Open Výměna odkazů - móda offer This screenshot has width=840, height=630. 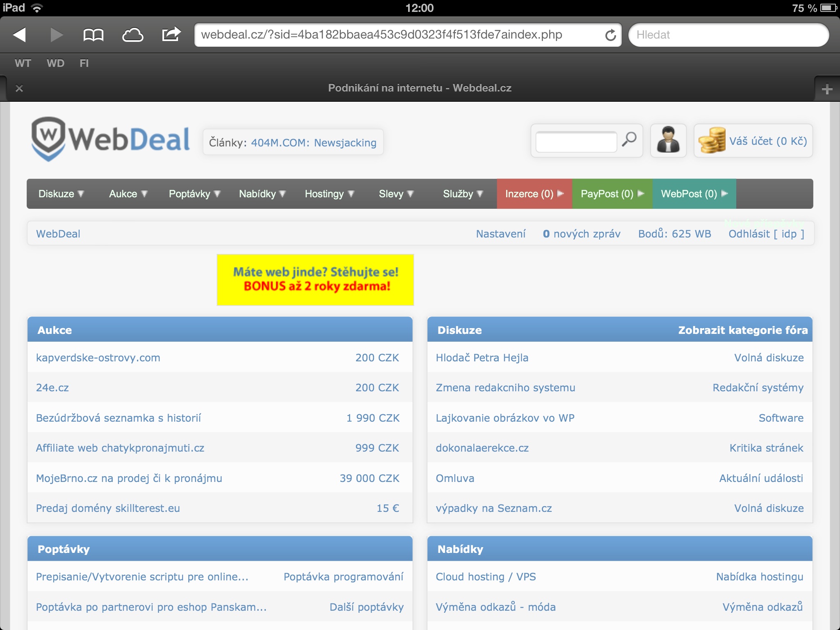[x=495, y=607]
